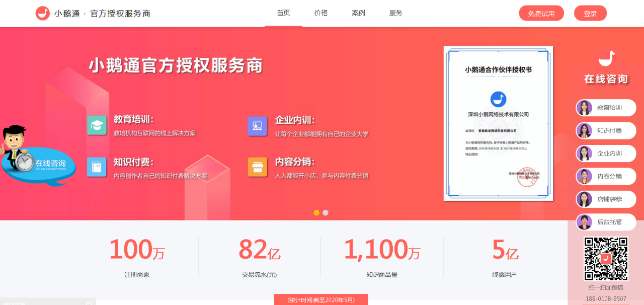644x305 pixels.
Task: Open the 小鹅通合作伙伴授权书 certificate image
Action: [x=498, y=123]
